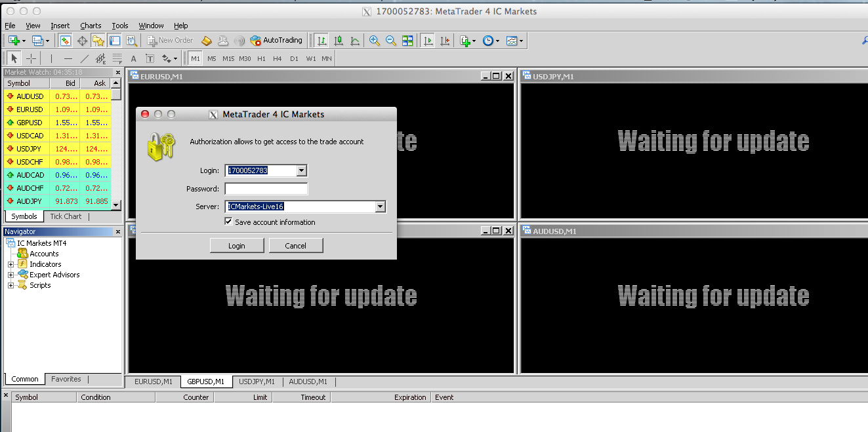Open the Strategy Tester magnifier icon
The height and width of the screenshot is (432, 868).
(131, 41)
